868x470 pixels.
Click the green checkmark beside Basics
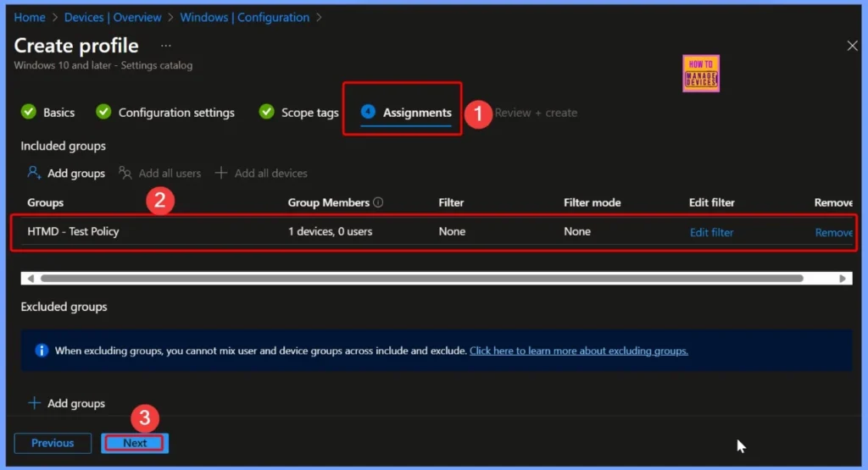pos(29,112)
